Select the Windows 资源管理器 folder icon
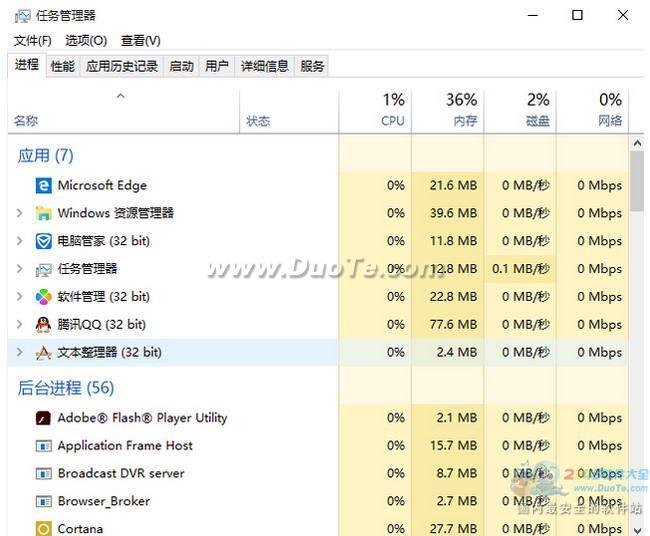The width and height of the screenshot is (650, 536). [43, 213]
